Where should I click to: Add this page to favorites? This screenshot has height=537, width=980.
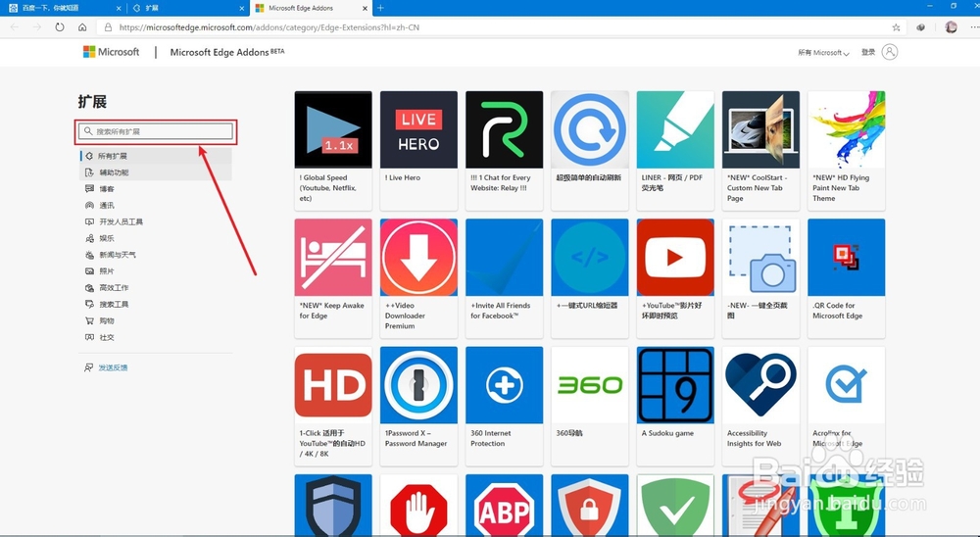897,27
